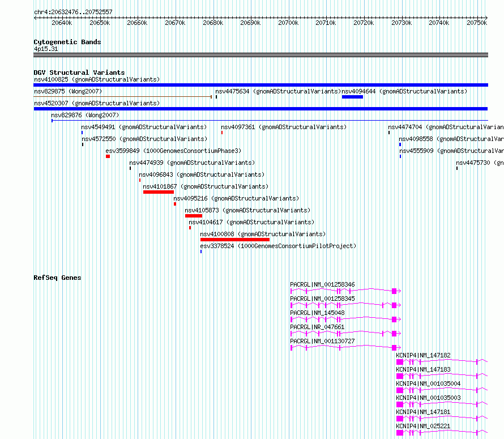Open the nsv829875 (Wong2007) variant label
The width and height of the screenshot is (504, 439).
click(x=68, y=91)
